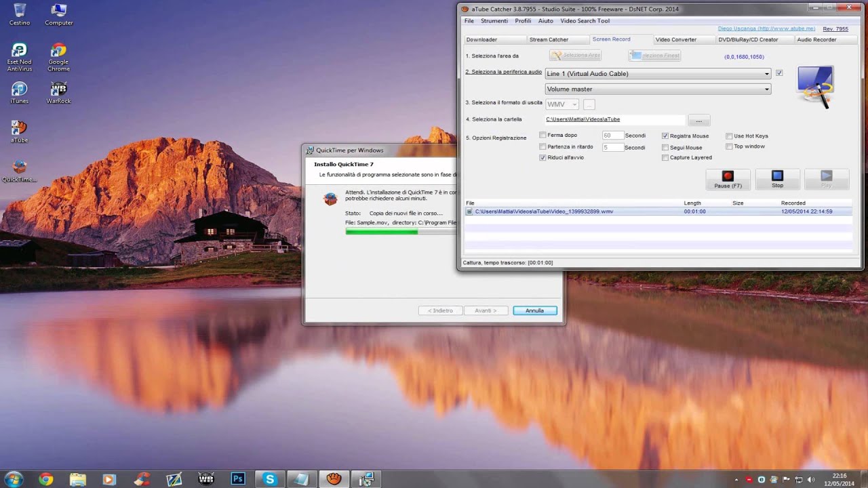Open the Action Center flag icon

pyautogui.click(x=785, y=480)
